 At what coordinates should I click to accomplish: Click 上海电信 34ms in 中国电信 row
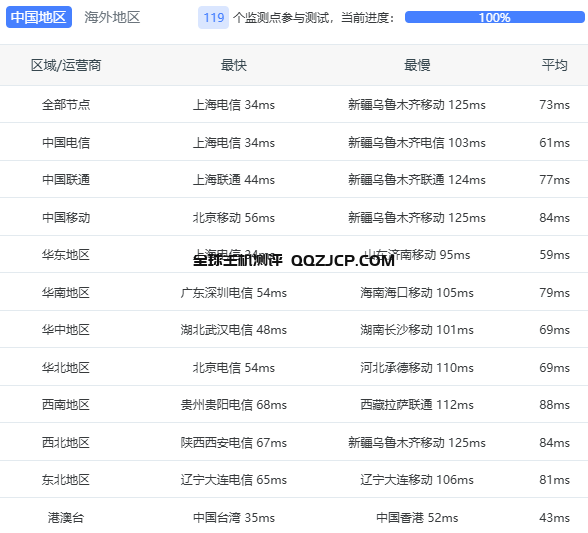[x=234, y=143]
